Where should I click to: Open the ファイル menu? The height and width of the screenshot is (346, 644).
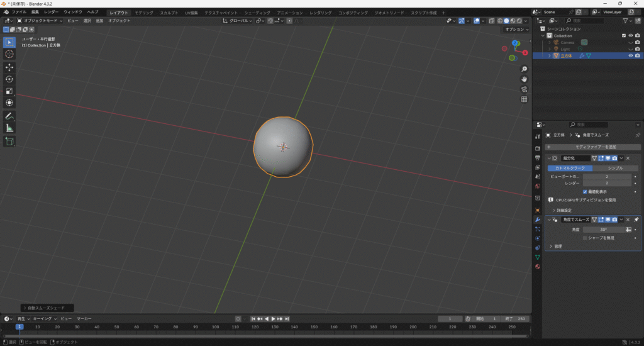tap(19, 12)
